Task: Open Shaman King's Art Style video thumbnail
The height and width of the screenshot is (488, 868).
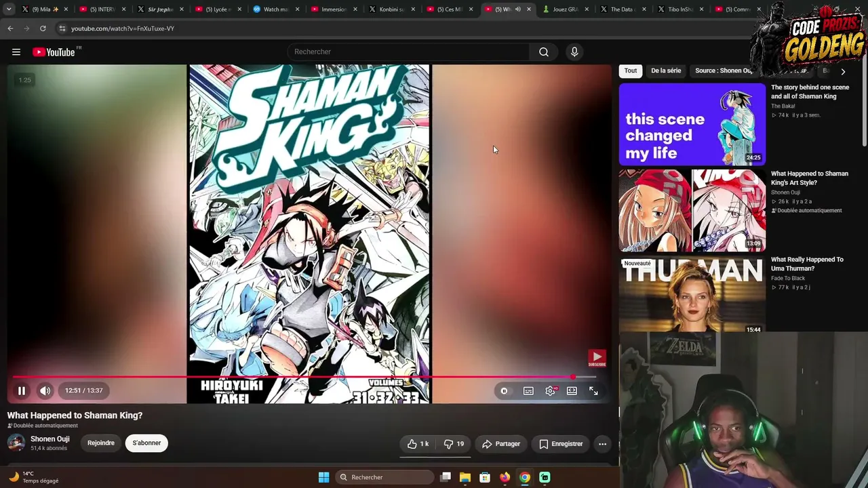Action: click(x=692, y=210)
